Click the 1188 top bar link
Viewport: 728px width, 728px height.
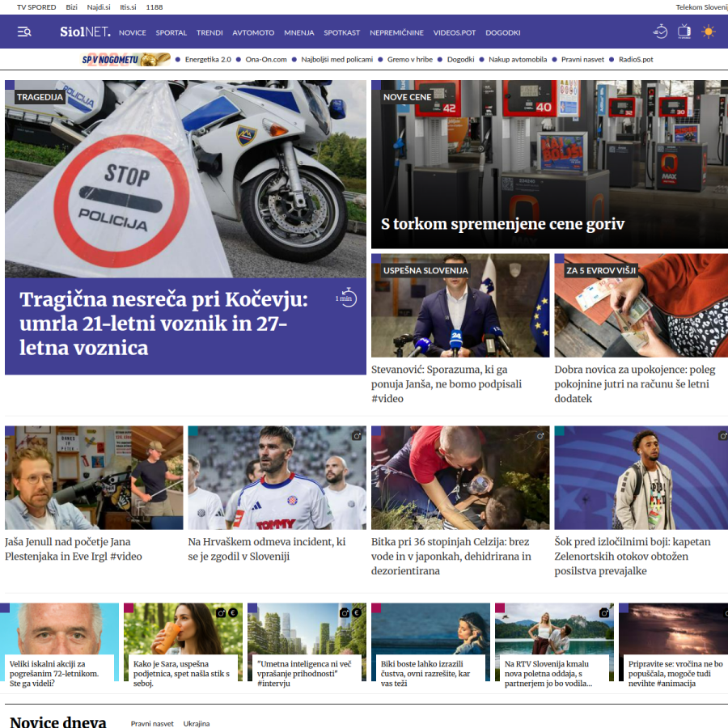click(x=154, y=7)
